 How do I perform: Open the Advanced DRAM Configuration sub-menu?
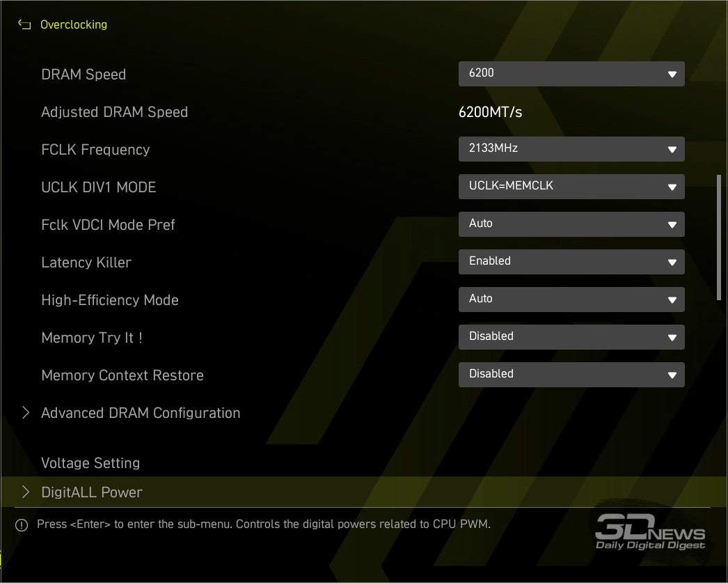(141, 413)
